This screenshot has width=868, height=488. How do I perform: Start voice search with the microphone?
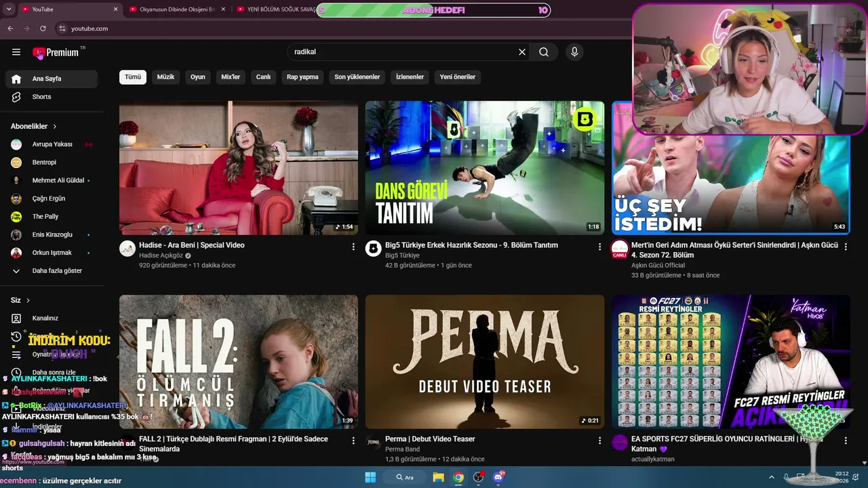click(x=574, y=52)
